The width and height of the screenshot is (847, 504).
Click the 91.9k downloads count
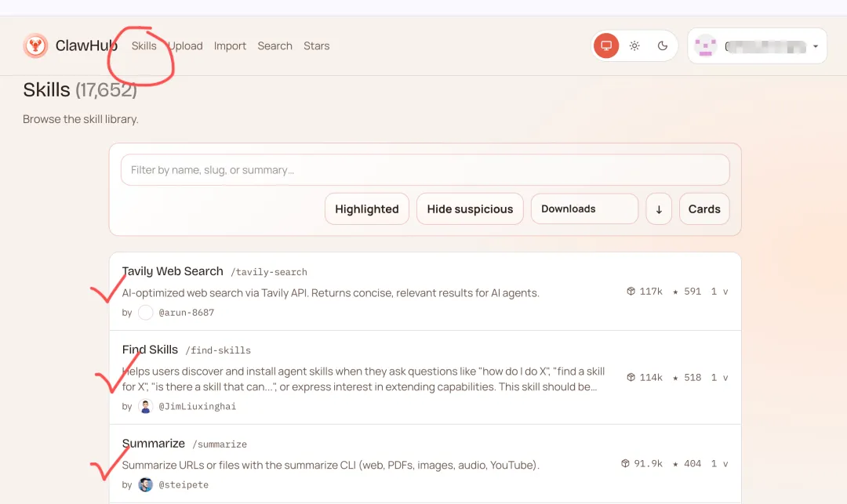pos(649,463)
